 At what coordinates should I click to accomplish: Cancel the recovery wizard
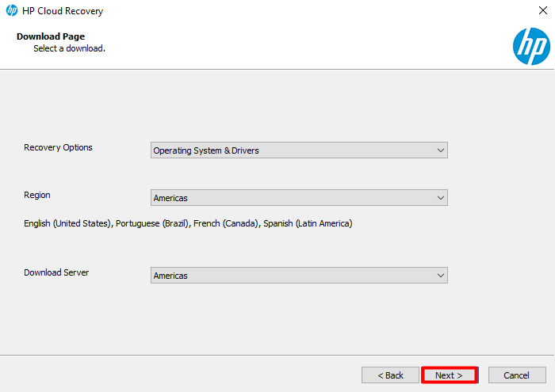pyautogui.click(x=517, y=375)
